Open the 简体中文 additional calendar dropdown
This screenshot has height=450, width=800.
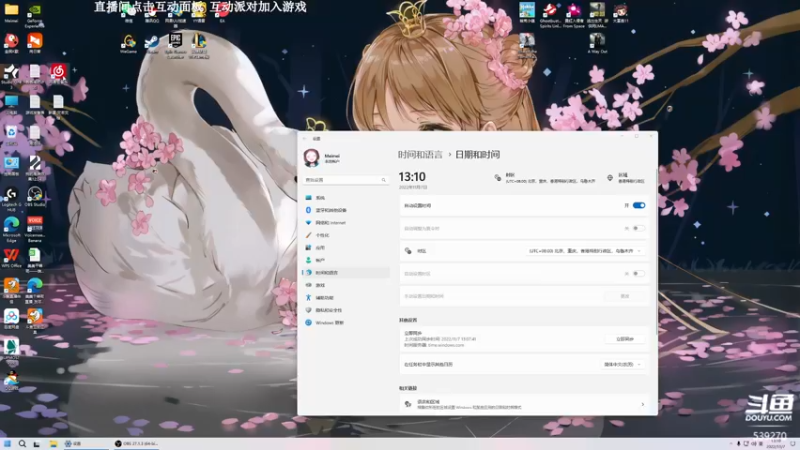[622, 364]
